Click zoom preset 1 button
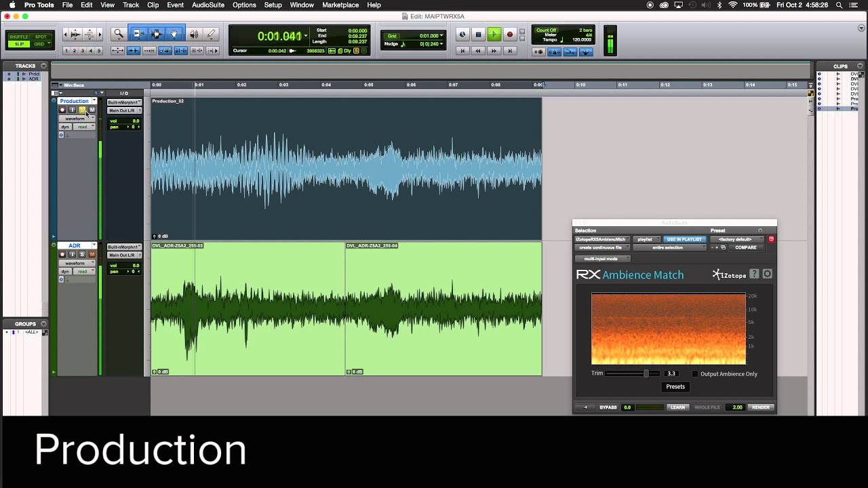 (x=66, y=51)
